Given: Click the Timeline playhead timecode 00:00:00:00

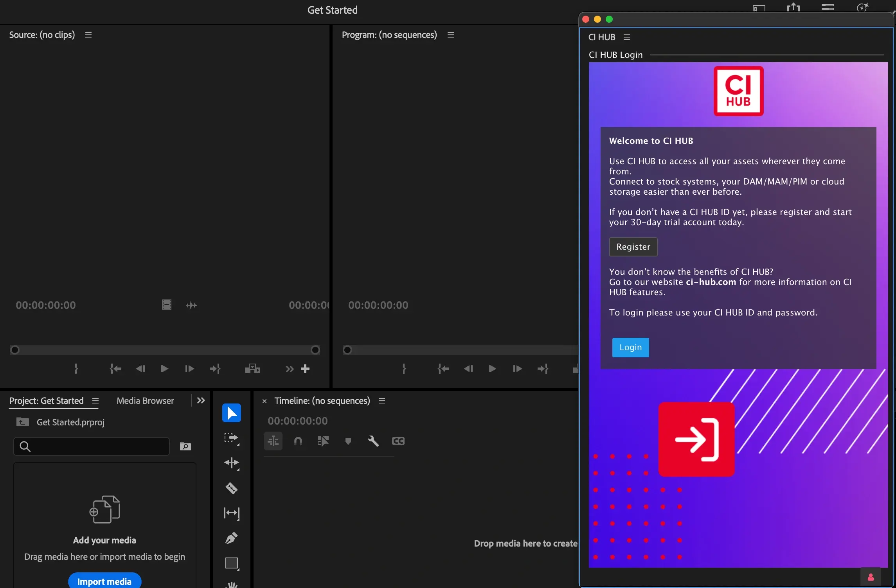Looking at the screenshot, I should pyautogui.click(x=297, y=421).
